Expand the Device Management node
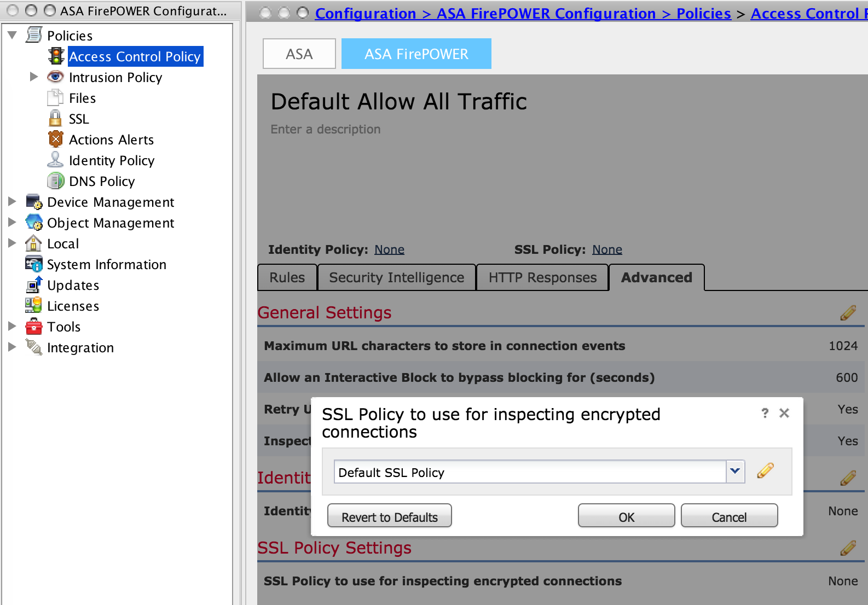 tap(12, 201)
